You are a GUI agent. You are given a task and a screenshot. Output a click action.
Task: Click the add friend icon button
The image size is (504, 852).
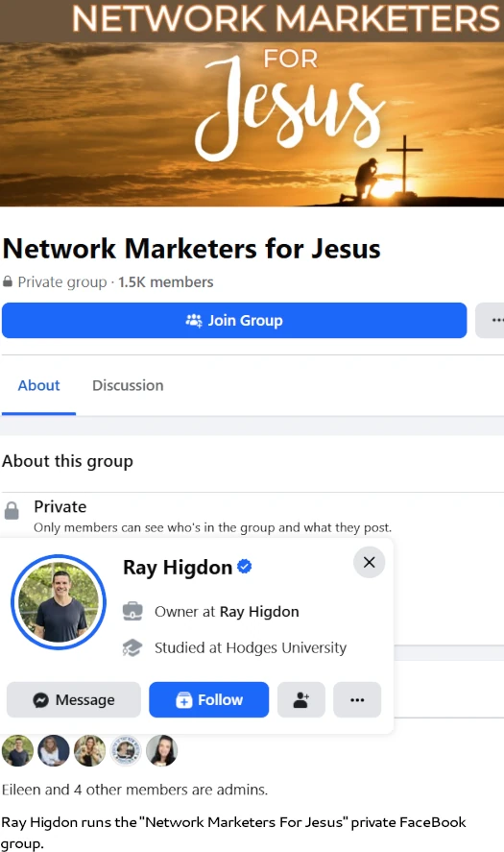click(x=301, y=700)
